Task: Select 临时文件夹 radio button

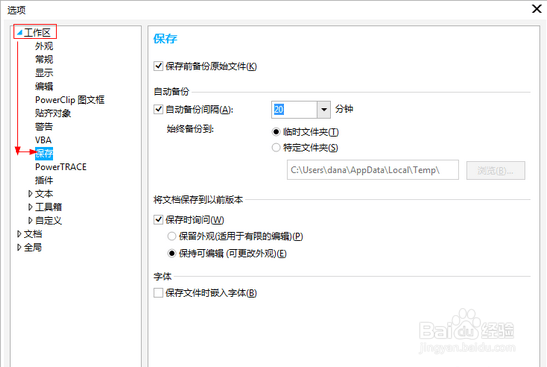Action: point(276,132)
